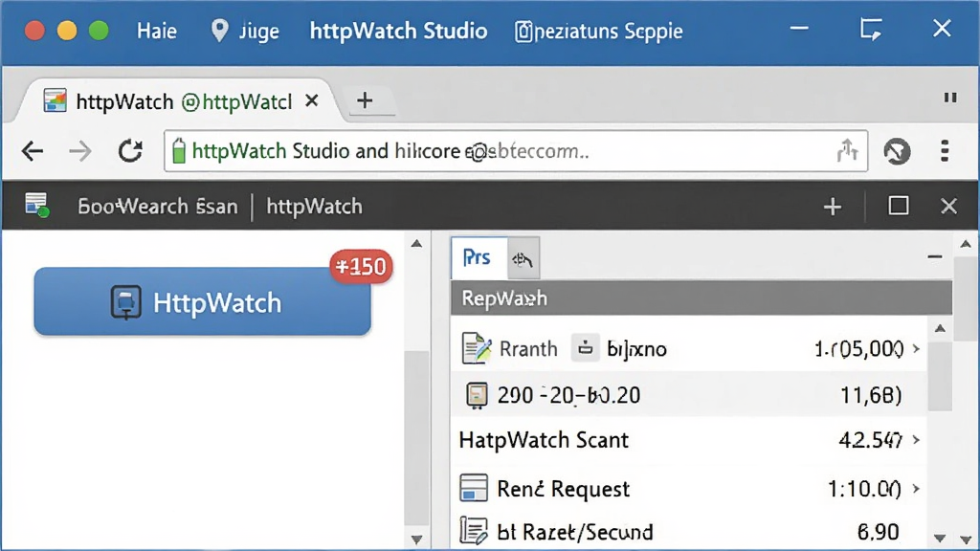Close the httpWatch browser tab
The height and width of the screenshot is (551, 980).
coord(312,100)
